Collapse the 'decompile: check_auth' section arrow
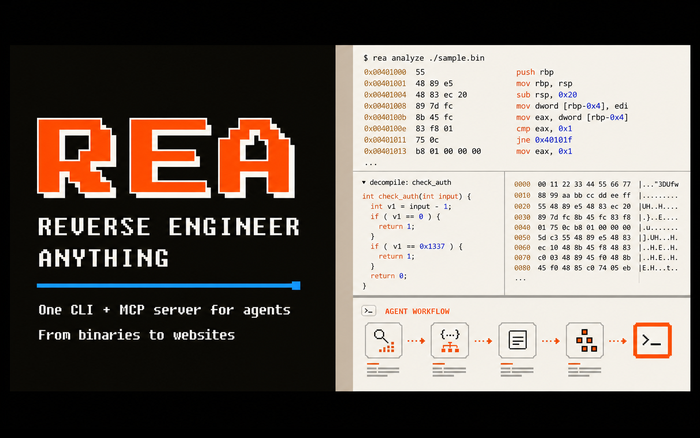Image resolution: width=700 pixels, height=438 pixels. (x=364, y=182)
